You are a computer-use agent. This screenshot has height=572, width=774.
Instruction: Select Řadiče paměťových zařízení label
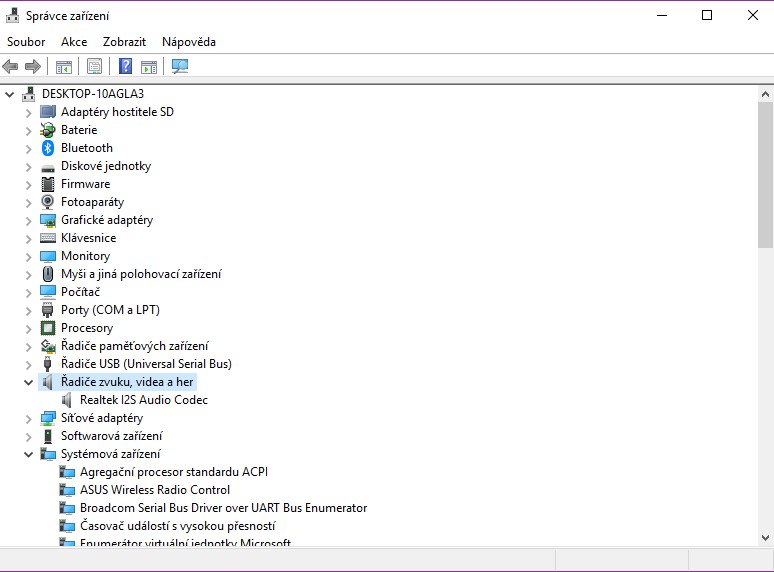135,346
